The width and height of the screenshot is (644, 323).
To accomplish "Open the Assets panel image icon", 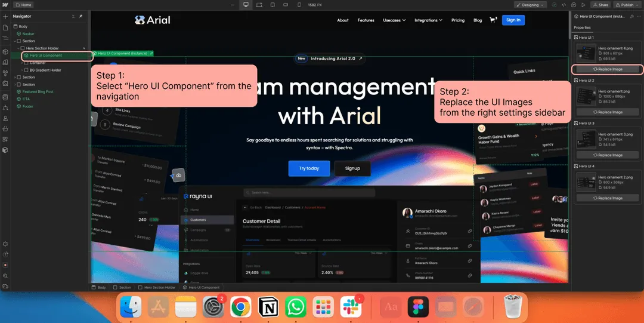I will point(5,83).
